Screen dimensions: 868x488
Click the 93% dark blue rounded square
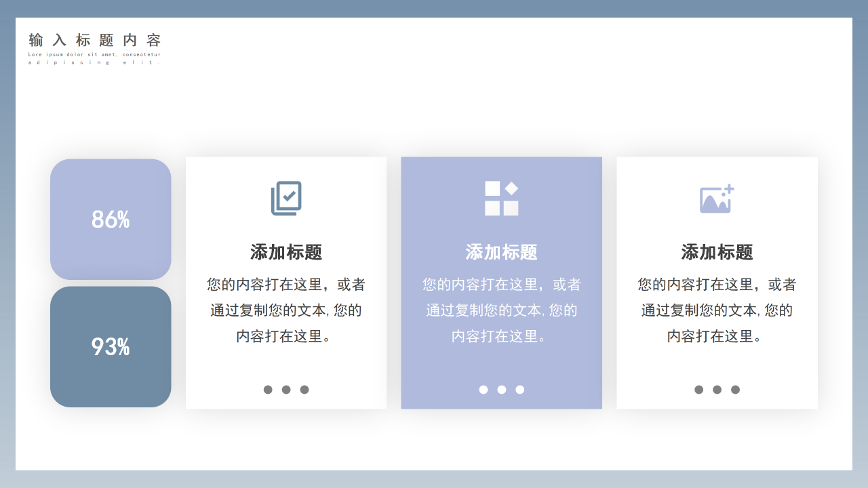111,346
